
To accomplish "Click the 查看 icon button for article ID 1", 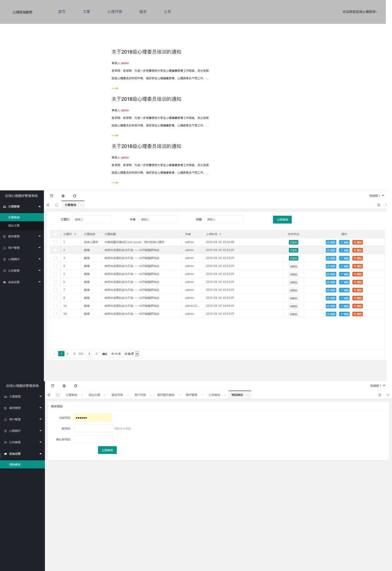I will pos(331,242).
